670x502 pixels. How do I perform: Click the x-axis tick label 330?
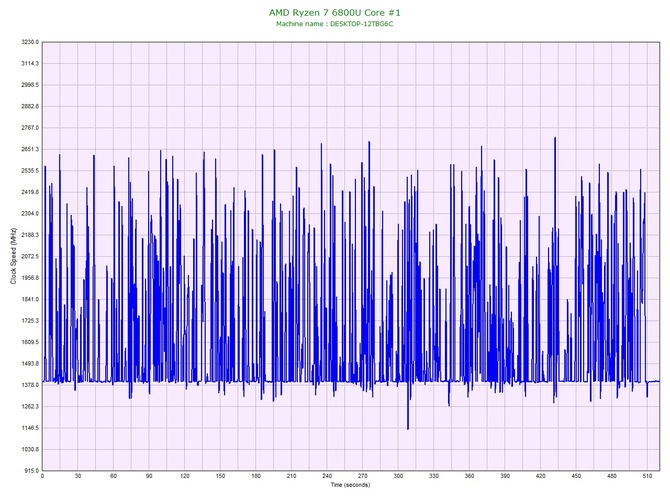point(434,476)
